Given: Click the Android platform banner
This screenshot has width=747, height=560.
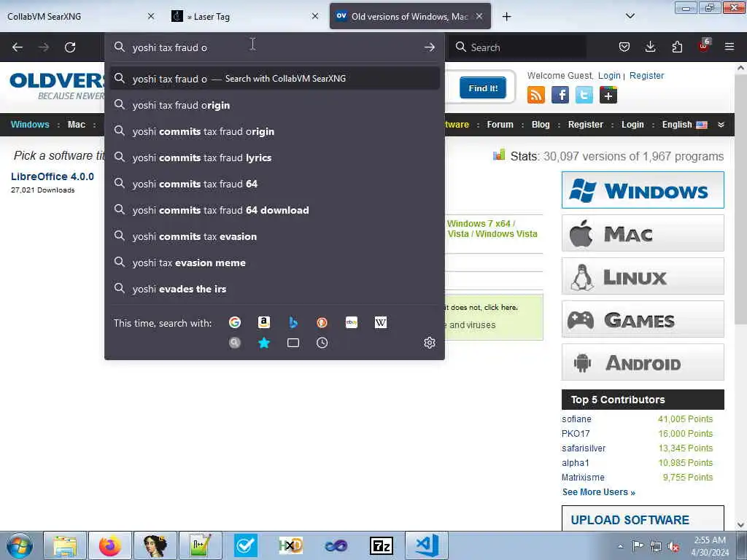Looking at the screenshot, I should tap(643, 362).
